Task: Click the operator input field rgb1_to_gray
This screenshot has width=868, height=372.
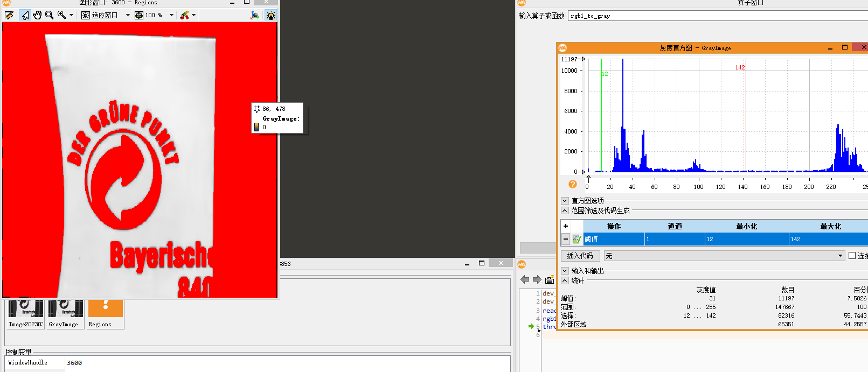Action: click(x=718, y=16)
